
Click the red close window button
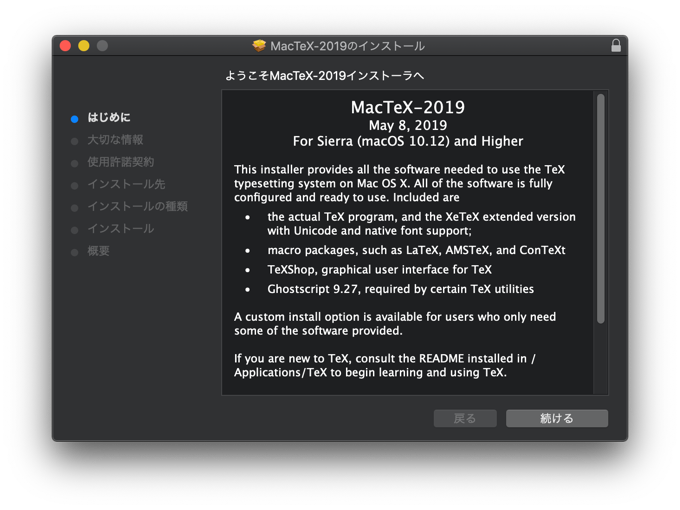65,46
